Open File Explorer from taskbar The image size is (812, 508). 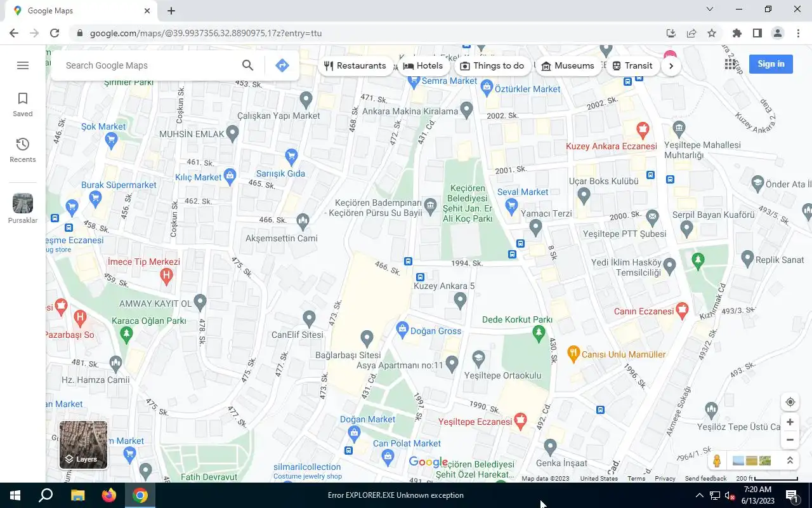[77, 495]
